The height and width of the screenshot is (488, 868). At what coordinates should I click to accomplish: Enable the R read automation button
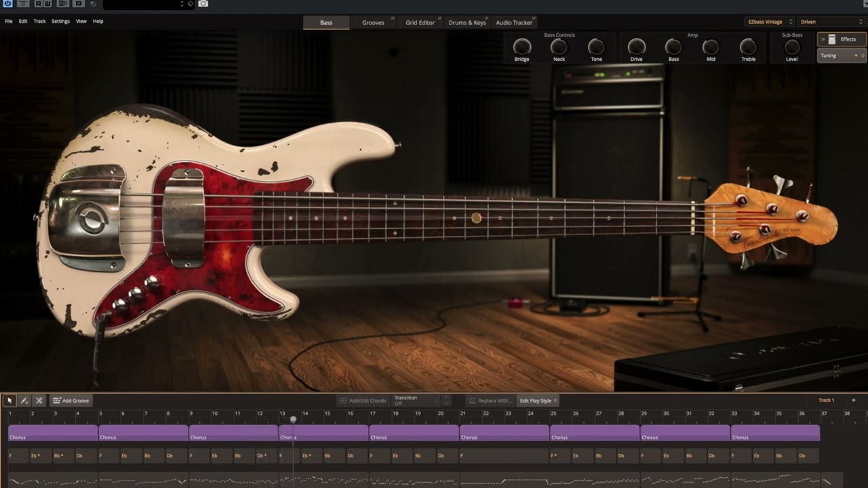[x=39, y=4]
